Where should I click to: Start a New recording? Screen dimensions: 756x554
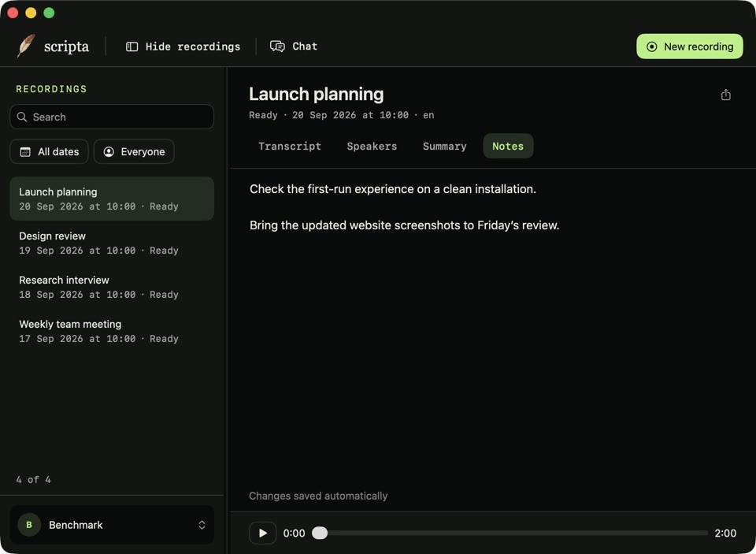pyautogui.click(x=690, y=46)
